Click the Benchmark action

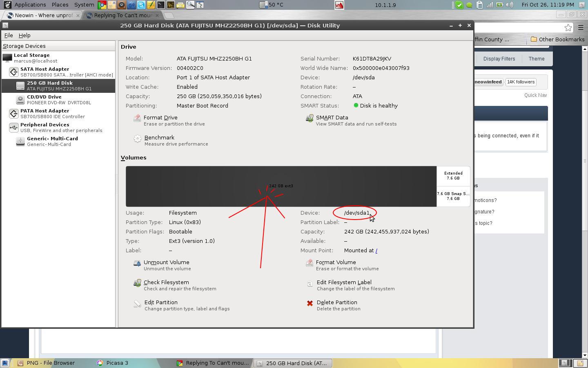coord(171,140)
